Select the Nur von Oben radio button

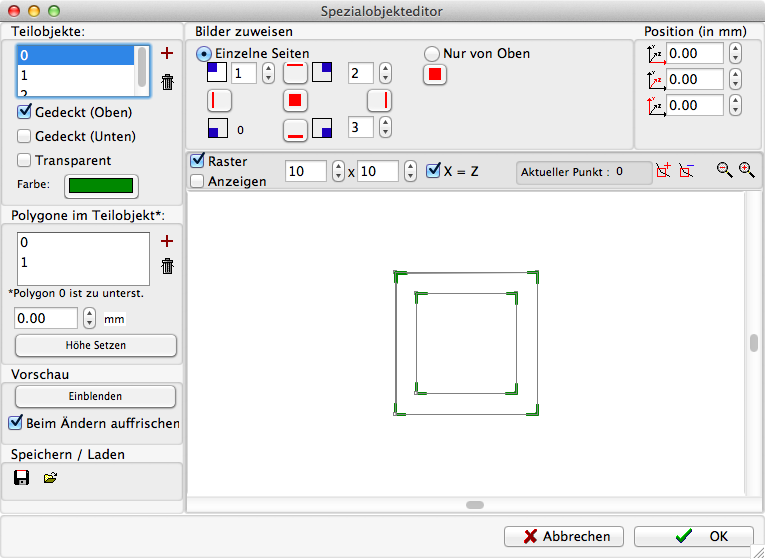432,53
